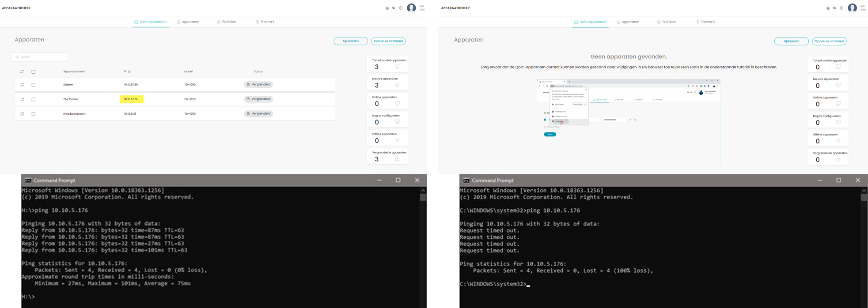
Task: Click the lock icon in the left Vergrendelde apparaten card
Action: pyautogui.click(x=397, y=159)
